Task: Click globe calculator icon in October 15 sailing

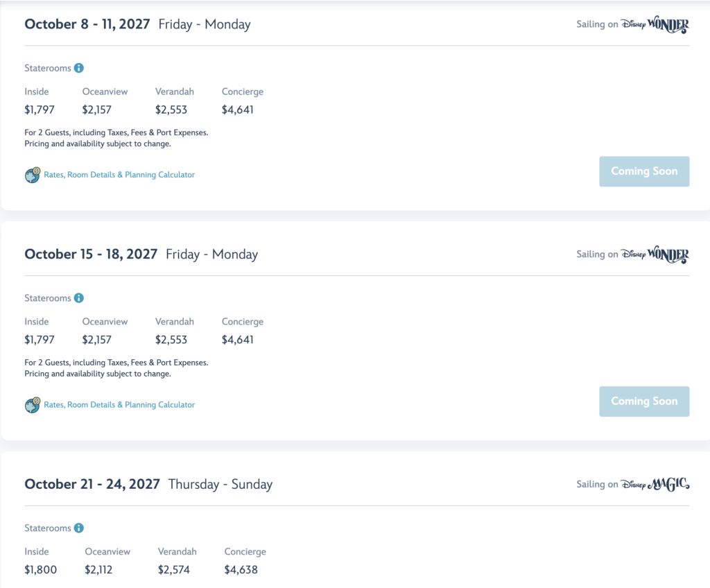Action: pos(33,405)
